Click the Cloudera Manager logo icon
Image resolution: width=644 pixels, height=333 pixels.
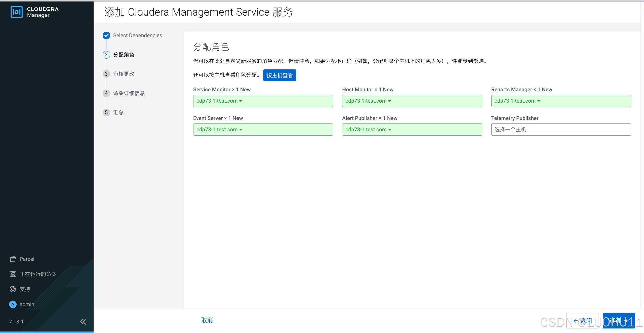tap(17, 12)
